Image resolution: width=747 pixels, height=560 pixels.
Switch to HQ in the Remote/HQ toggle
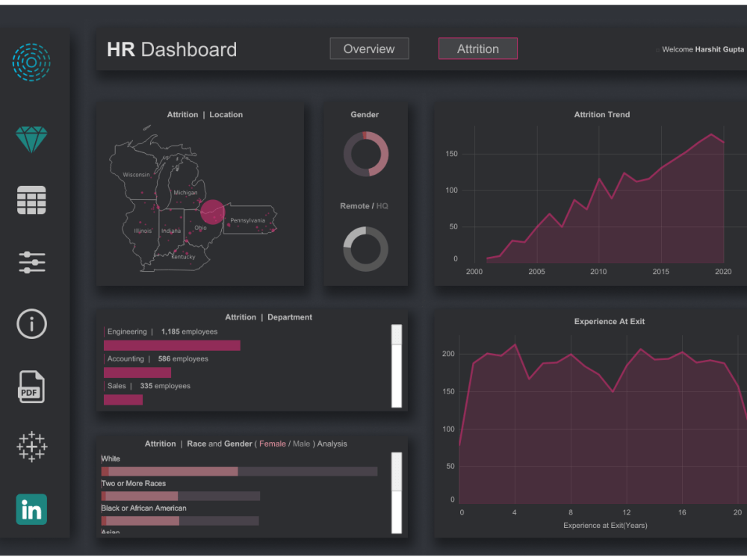(x=382, y=205)
